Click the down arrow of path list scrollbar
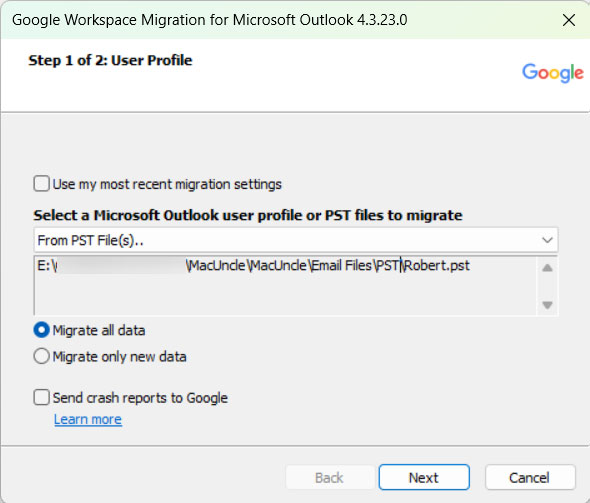The width and height of the screenshot is (590, 503). click(547, 304)
